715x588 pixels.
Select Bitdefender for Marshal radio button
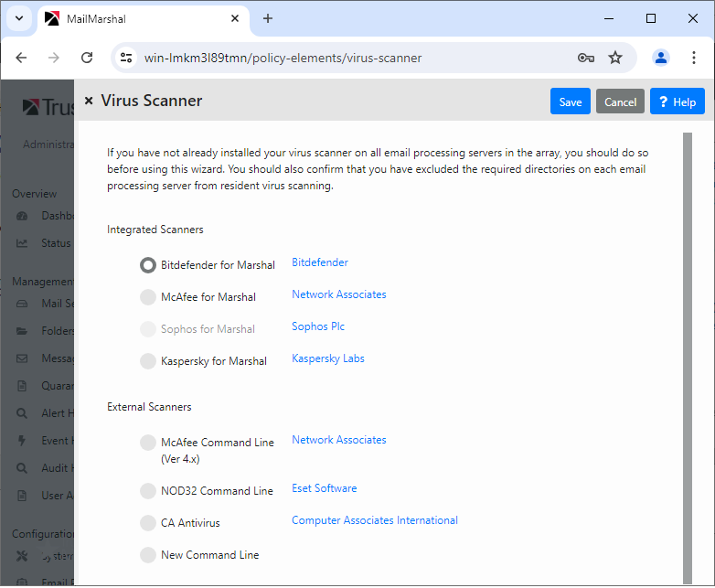click(x=148, y=265)
